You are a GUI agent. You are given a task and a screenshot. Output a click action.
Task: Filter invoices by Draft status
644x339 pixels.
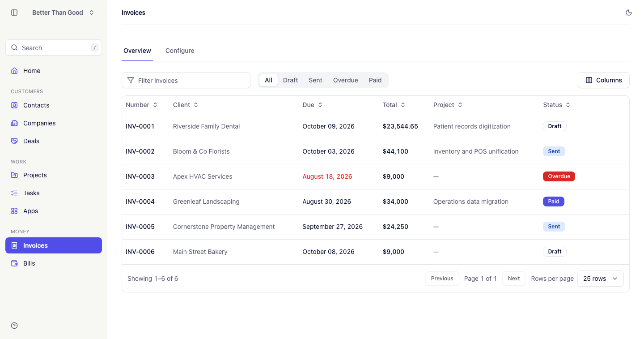click(290, 80)
